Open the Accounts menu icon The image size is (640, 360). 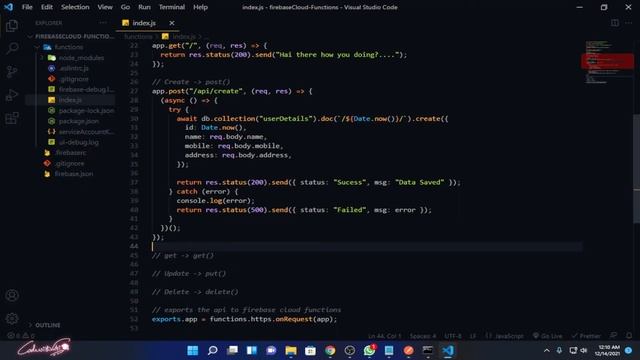tap(12, 295)
